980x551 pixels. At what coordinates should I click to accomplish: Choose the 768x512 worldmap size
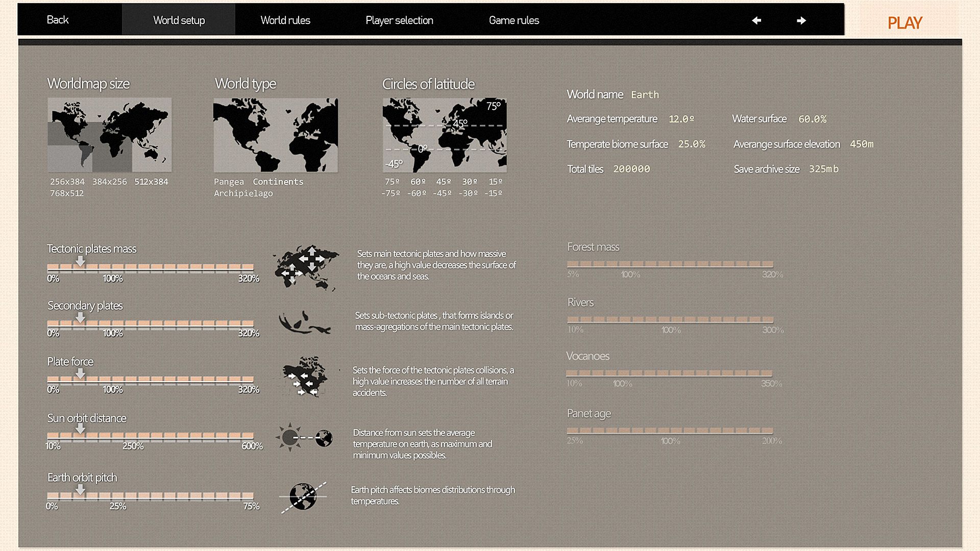[x=67, y=193]
